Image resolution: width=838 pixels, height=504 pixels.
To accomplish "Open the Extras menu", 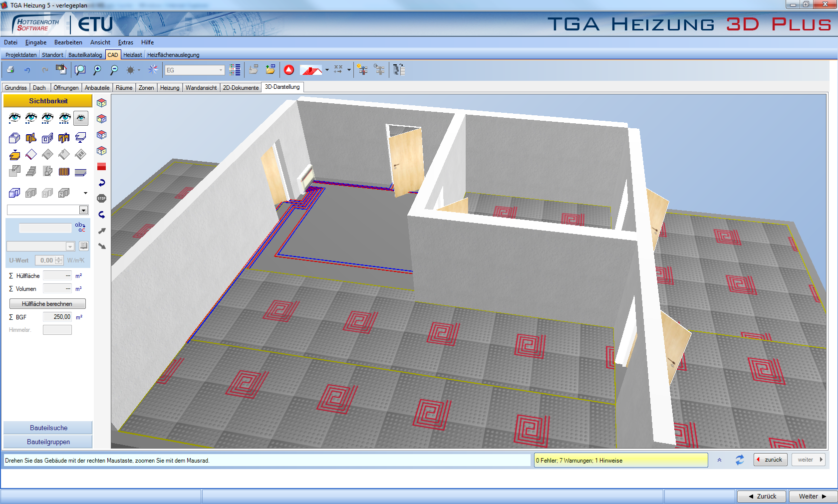I will tap(125, 42).
